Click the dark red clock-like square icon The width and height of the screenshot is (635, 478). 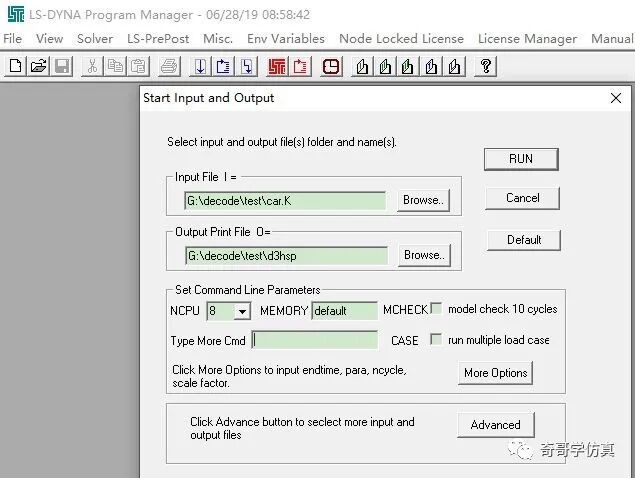tap(331, 66)
